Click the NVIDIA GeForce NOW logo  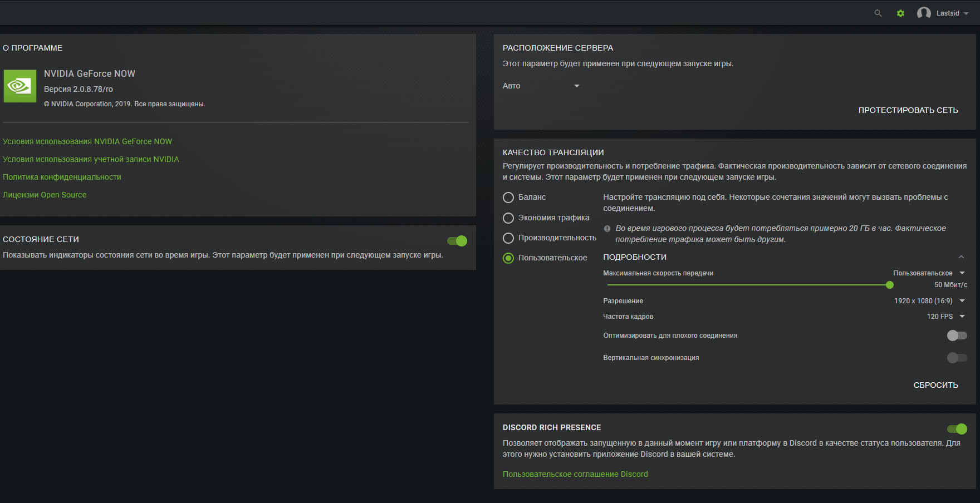pos(20,86)
